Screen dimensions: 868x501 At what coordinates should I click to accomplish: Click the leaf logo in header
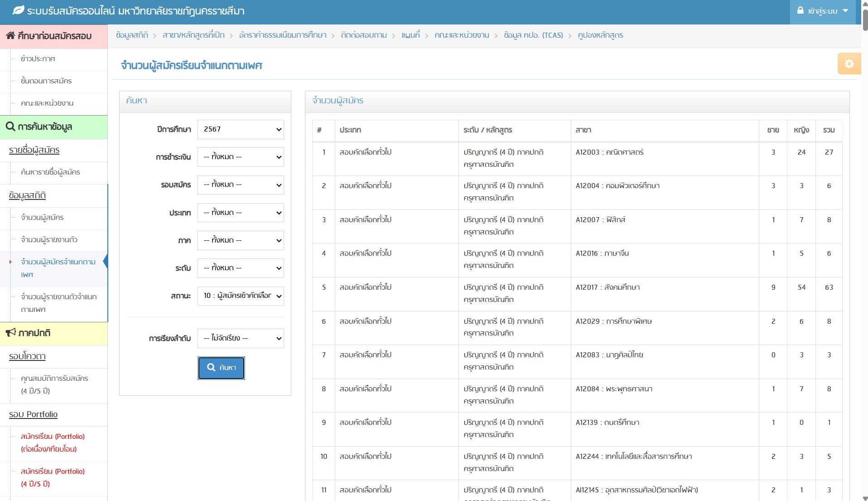[x=18, y=10]
